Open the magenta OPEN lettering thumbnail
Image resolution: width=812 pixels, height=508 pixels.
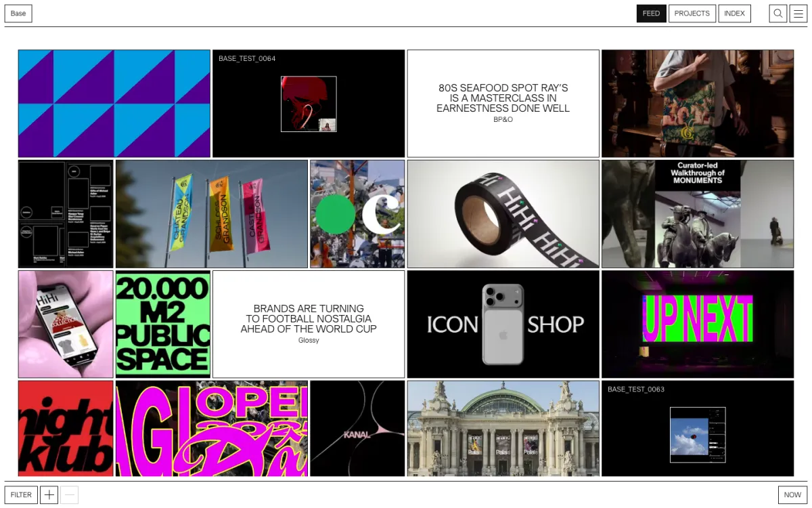212,428
